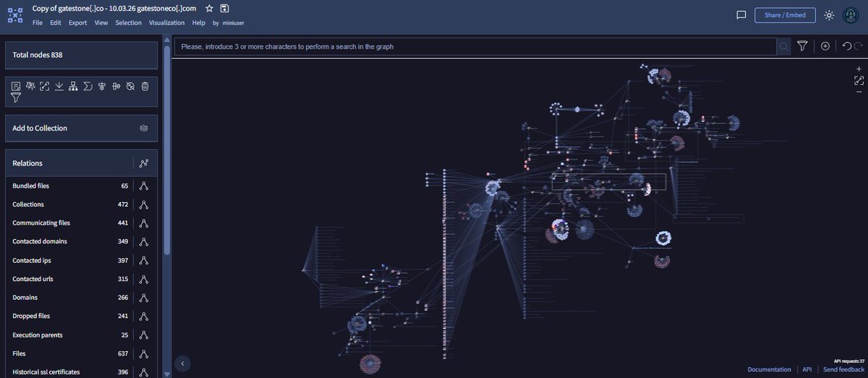This screenshot has width=868, height=378.
Task: Undo the last graph action
Action: 847,46
